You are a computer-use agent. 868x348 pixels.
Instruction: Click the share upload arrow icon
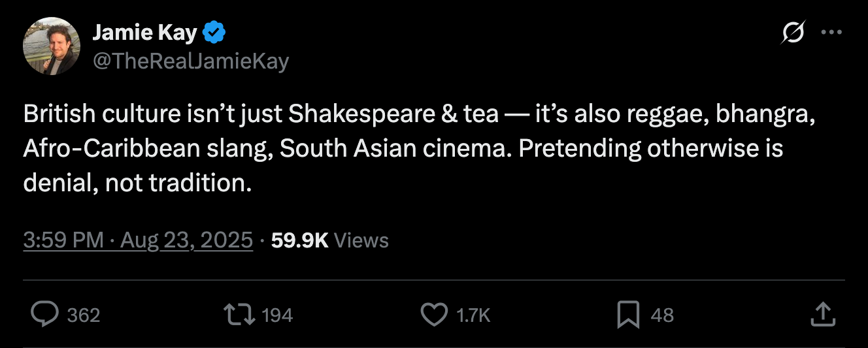[x=823, y=315]
